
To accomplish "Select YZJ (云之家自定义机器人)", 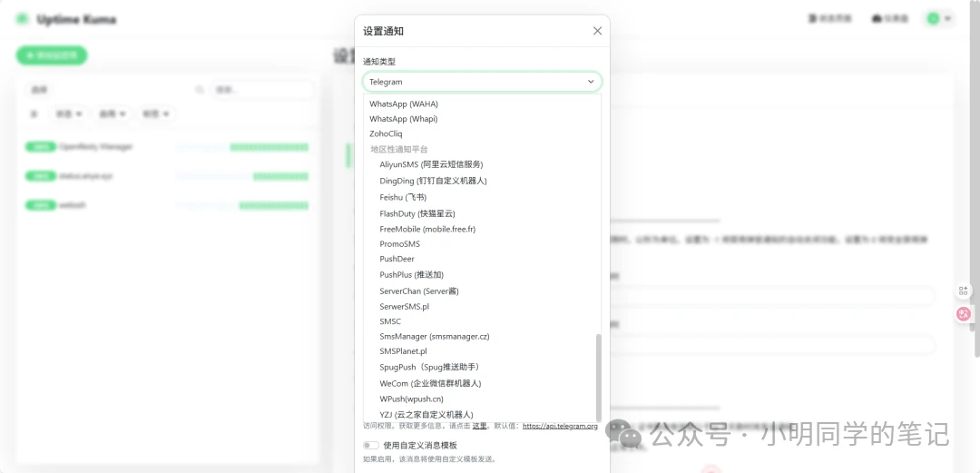I will pyautogui.click(x=426, y=415).
